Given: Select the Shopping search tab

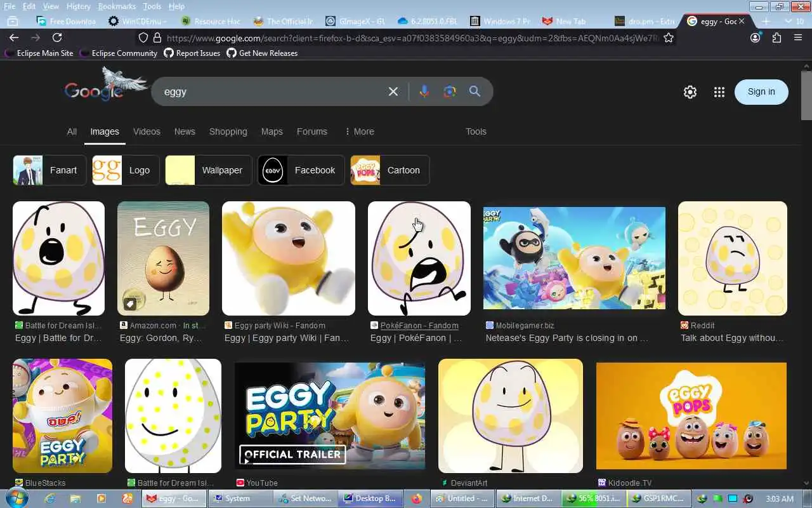Looking at the screenshot, I should point(228,131).
